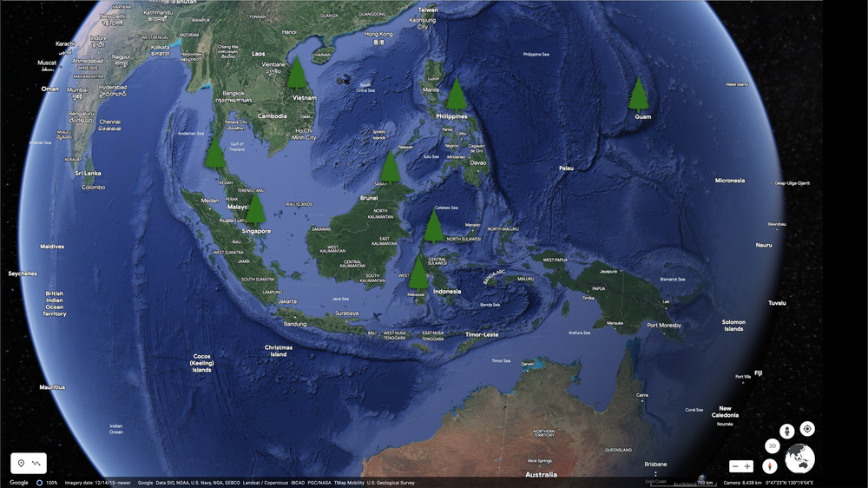Click the TMap Mobility attribution
The height and width of the screenshot is (488, 868).
(349, 483)
